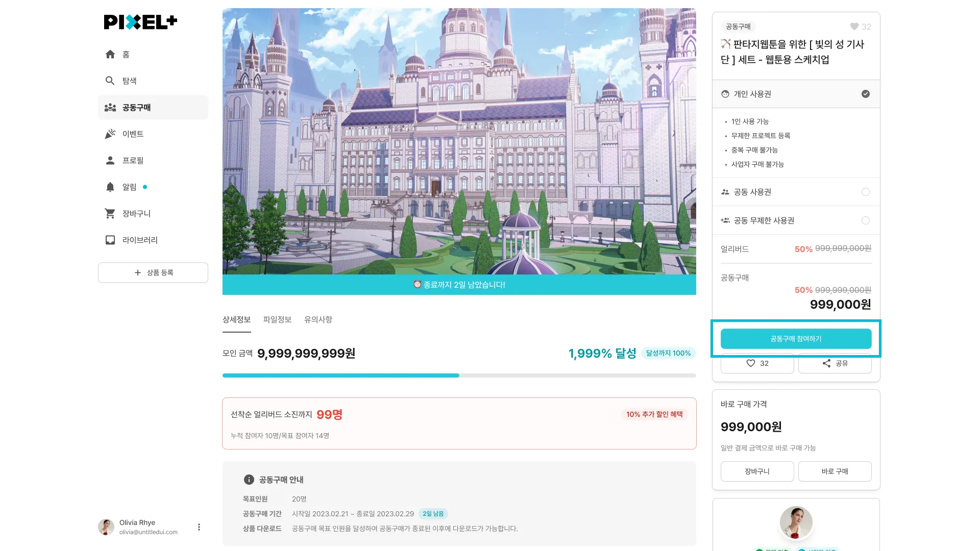Click the funding progress bar
The width and height of the screenshot is (980, 551).
pyautogui.click(x=459, y=375)
